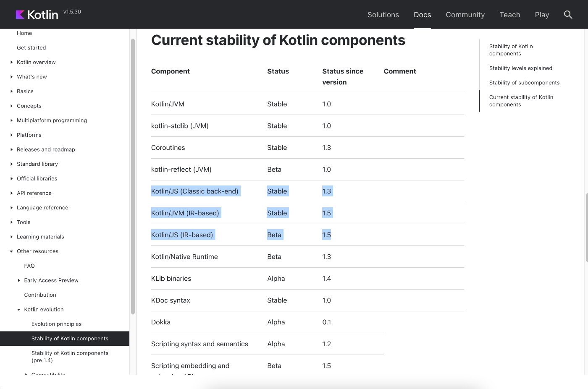
Task: Collapse the Kotlin evolution arrow
Action: click(18, 310)
